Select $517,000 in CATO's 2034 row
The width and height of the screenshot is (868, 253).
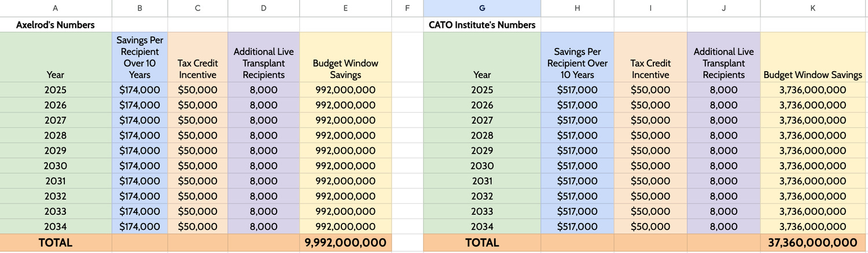point(578,226)
